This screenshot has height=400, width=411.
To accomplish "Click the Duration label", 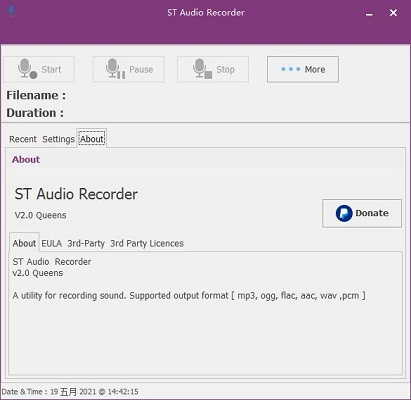I will 35,113.
